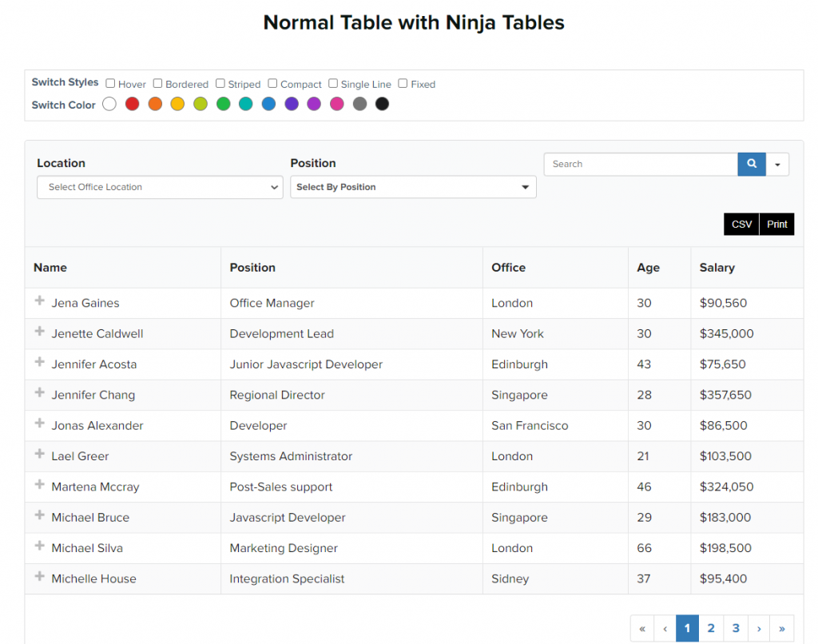Expand the Jennifer Chang row plus icon
Image resolution: width=818 pixels, height=644 pixels.
pos(40,392)
